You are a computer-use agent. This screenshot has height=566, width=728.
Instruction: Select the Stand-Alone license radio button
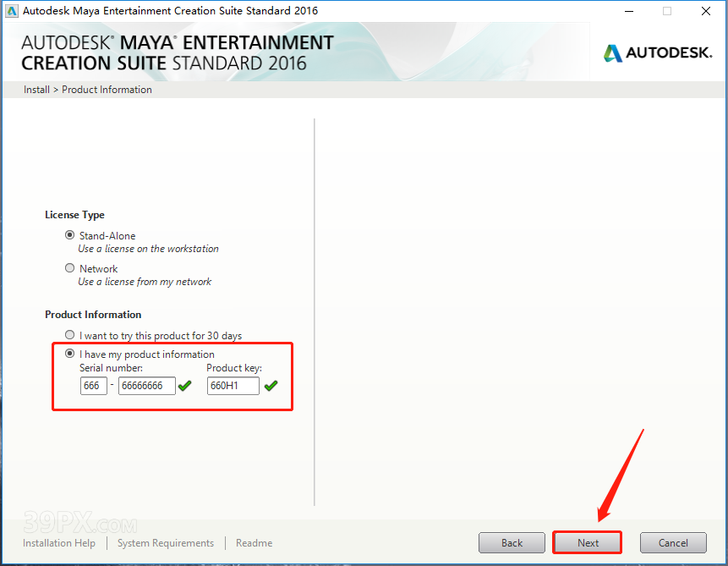pos(69,235)
